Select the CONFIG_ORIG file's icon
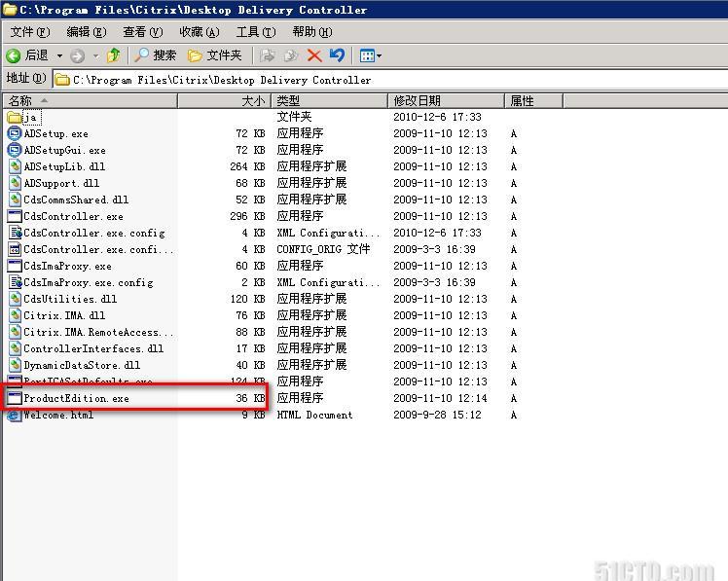 15,249
